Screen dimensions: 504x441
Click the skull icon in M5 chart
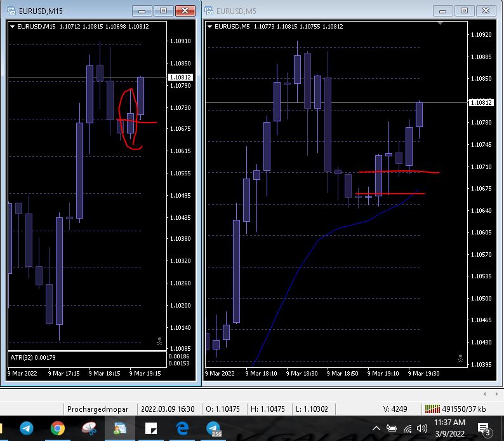[460, 358]
